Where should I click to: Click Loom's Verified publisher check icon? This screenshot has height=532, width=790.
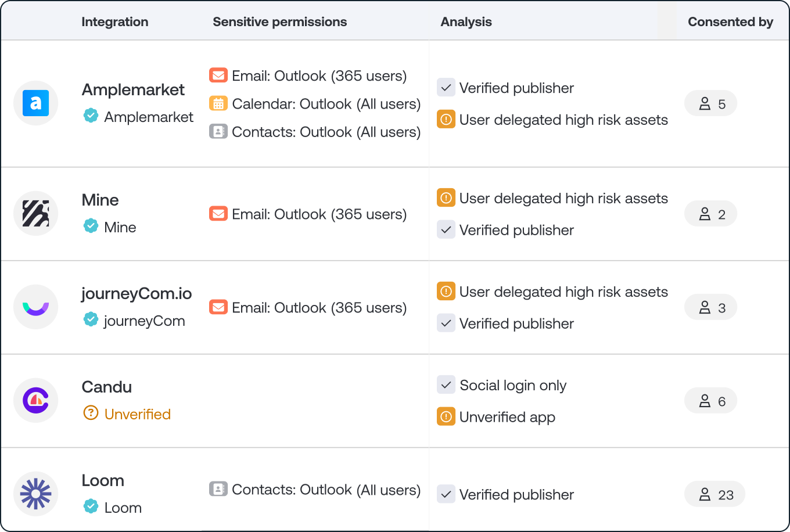point(446,494)
